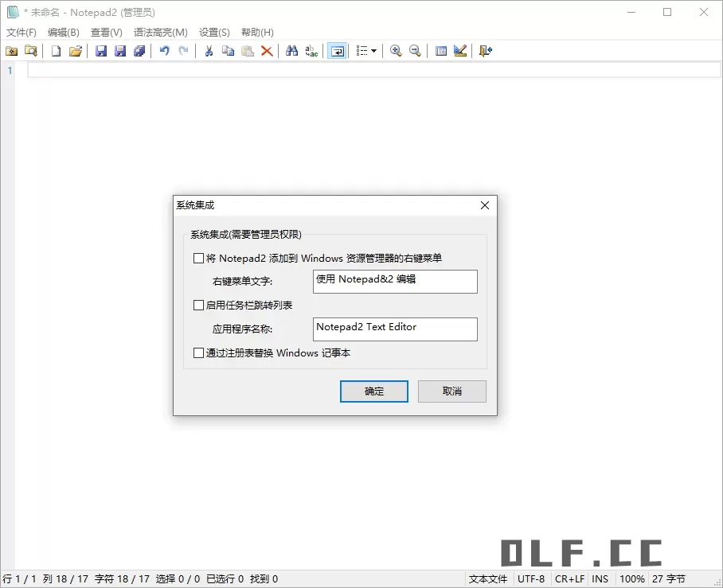723x588 pixels.
Task: Open the 语法高亮 menu
Action: pos(160,32)
